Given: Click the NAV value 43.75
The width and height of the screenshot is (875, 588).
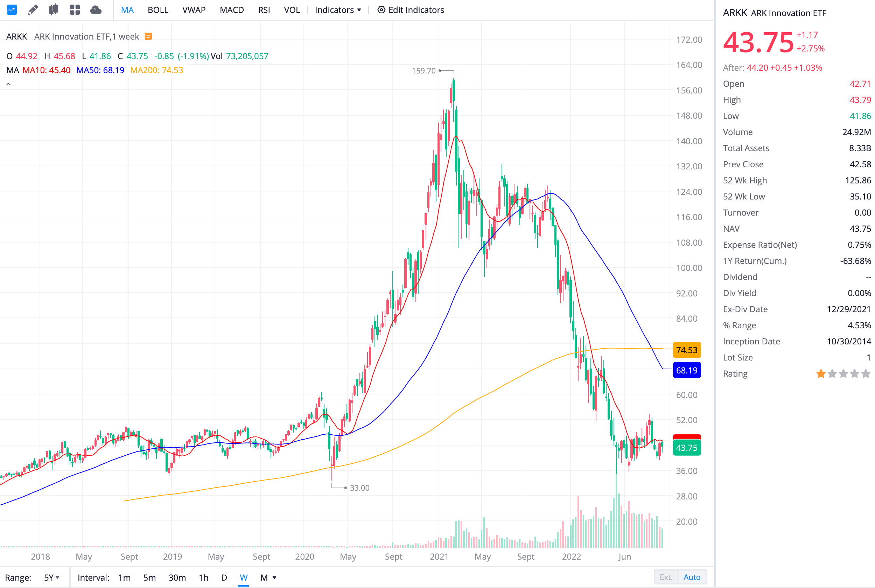Looking at the screenshot, I should (x=860, y=229).
